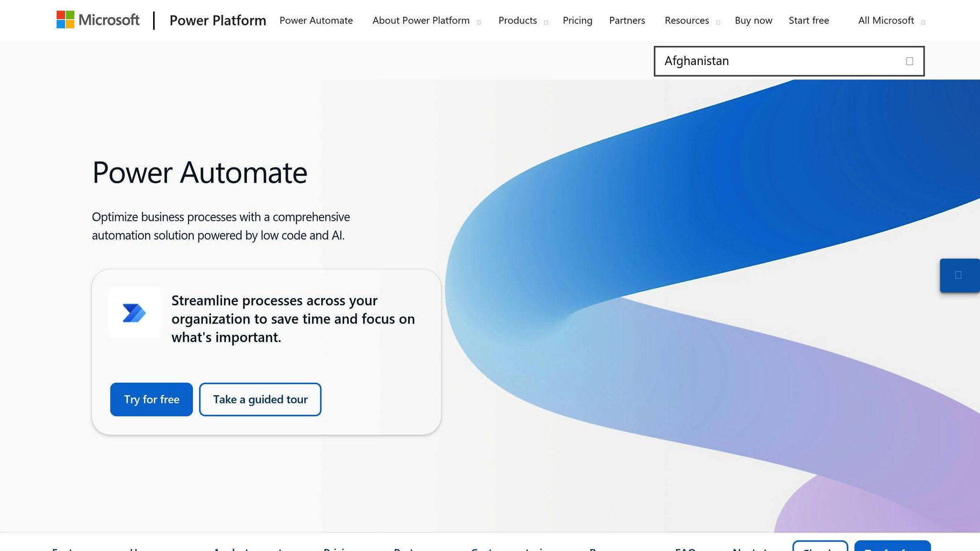Click Sign in at the bottom bar

point(821,548)
